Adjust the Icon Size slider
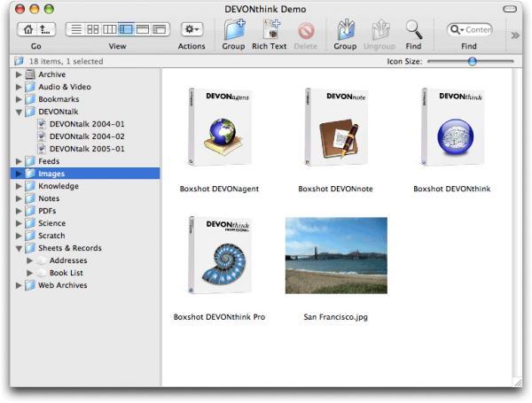The image size is (532, 403). click(471, 61)
